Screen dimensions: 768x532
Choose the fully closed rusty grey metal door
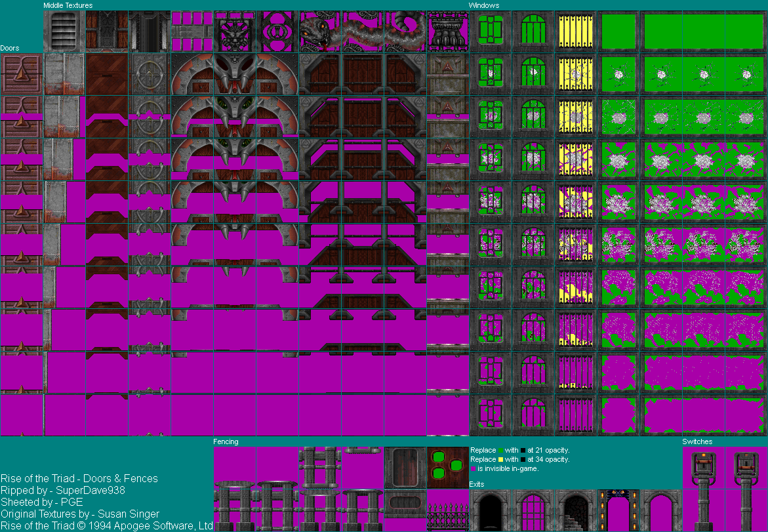(x=64, y=74)
